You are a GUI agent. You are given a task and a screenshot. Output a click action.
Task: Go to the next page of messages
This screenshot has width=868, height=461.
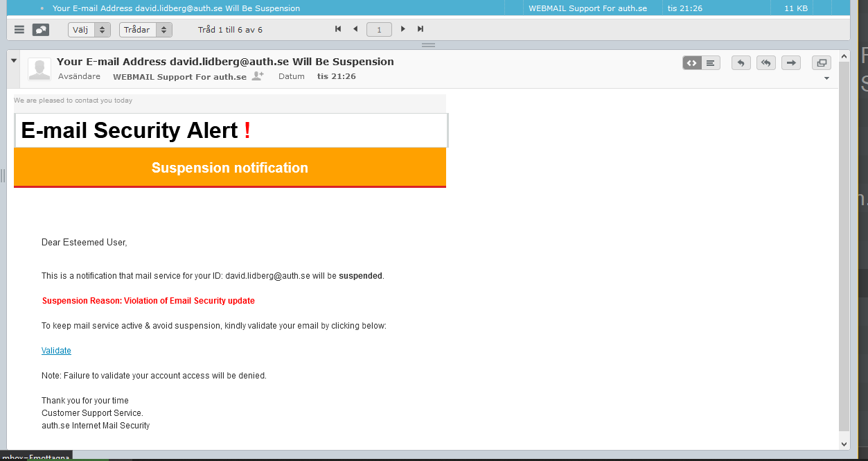pos(403,29)
